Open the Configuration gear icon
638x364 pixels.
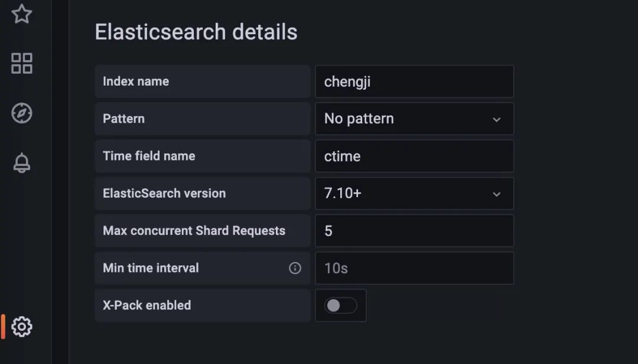(x=22, y=326)
